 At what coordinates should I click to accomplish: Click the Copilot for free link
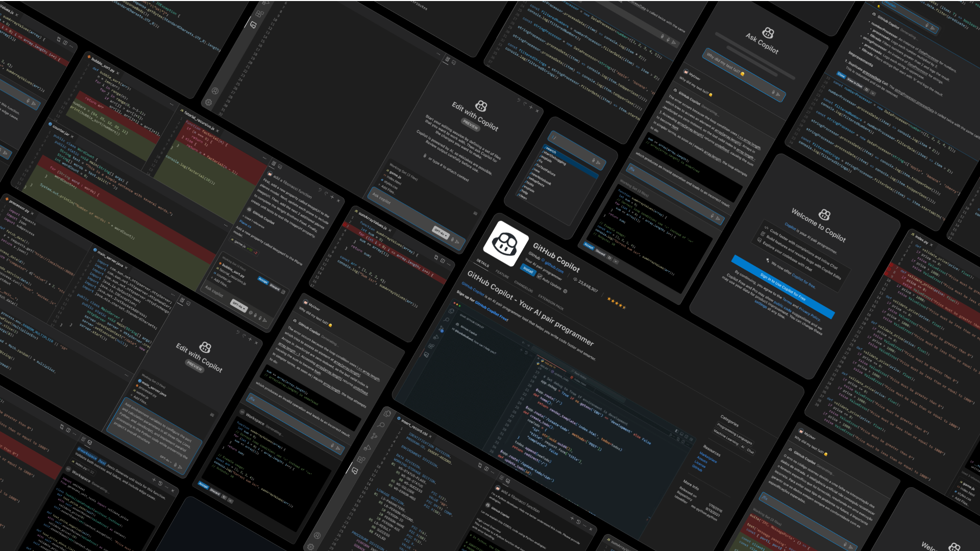(803, 280)
